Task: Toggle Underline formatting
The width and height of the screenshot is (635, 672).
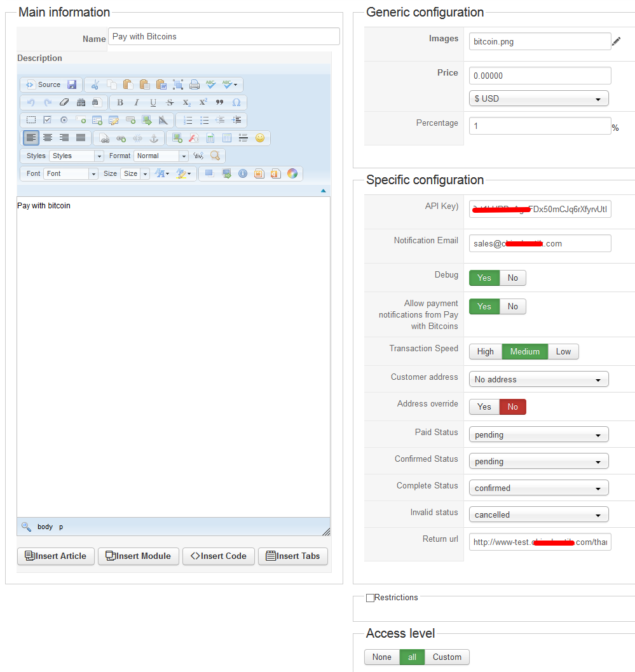Action: pyautogui.click(x=153, y=102)
